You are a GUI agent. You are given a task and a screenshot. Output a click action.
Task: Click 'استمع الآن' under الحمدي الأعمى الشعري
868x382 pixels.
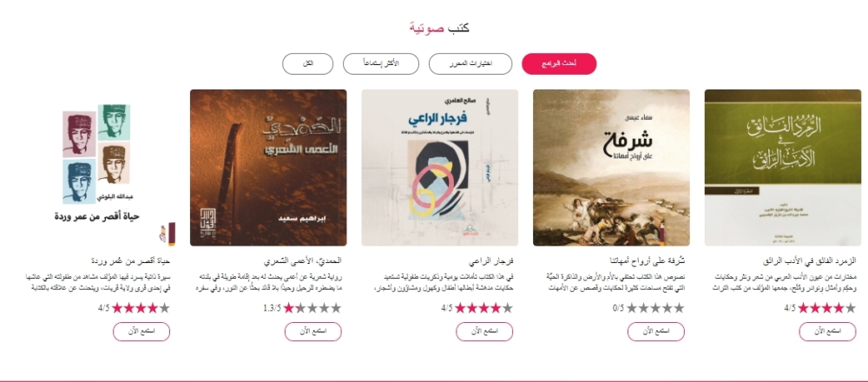coord(313,332)
